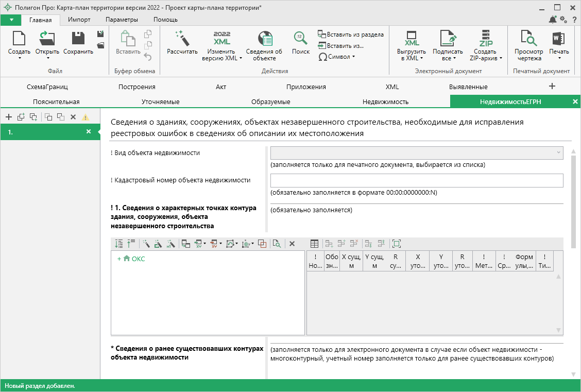Open Сведения об объекте globe icon
581x392 pixels.
pyautogui.click(x=264, y=39)
